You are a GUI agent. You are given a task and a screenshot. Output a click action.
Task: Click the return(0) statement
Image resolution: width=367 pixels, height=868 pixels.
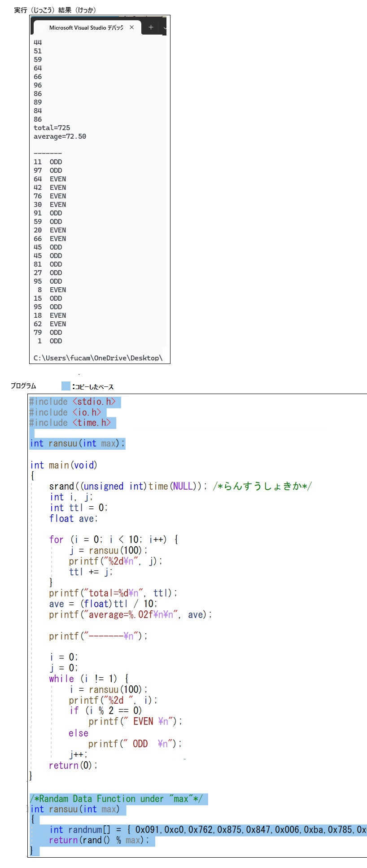click(x=73, y=765)
